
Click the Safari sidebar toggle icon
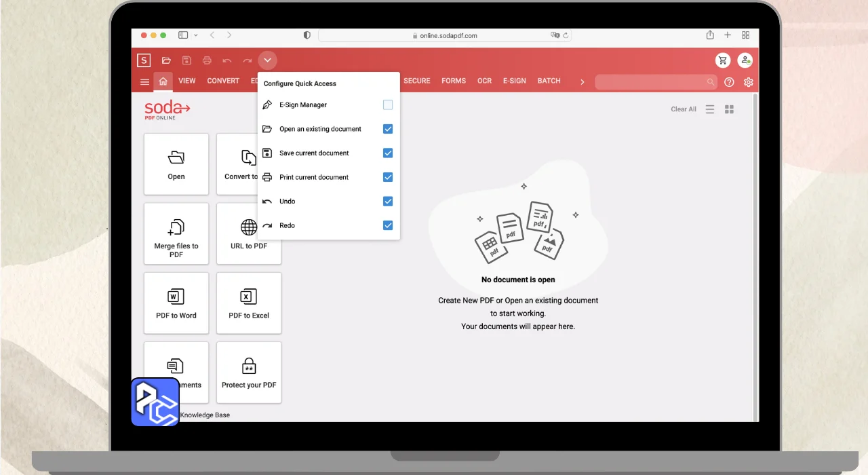point(183,35)
